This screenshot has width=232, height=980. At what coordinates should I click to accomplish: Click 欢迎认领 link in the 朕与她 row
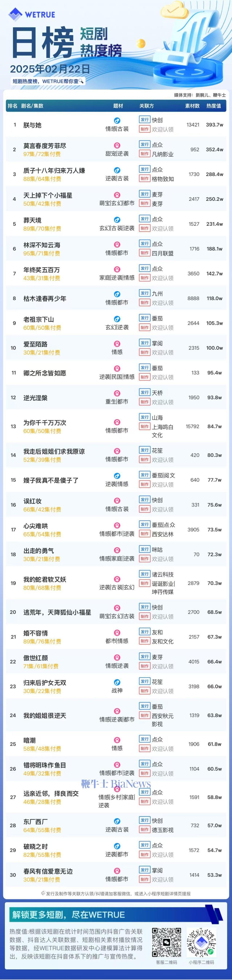click(x=163, y=129)
